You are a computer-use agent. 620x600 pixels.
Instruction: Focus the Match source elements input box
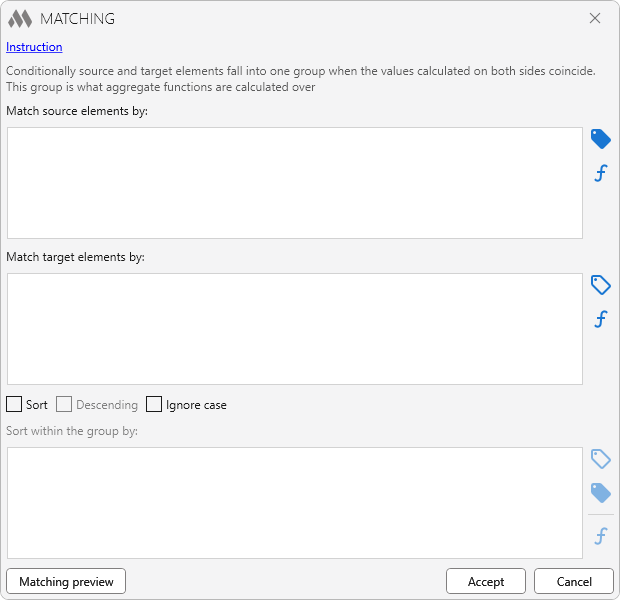[x=295, y=183]
